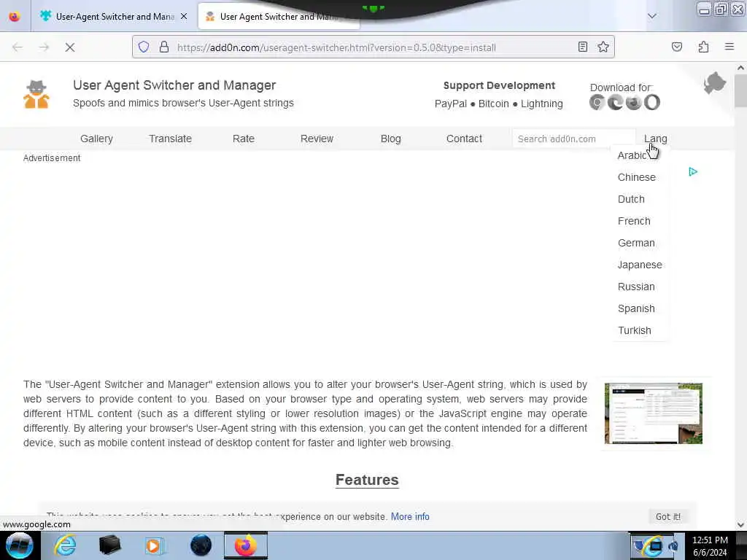Select the second User Agent Switcher tab
The height and width of the screenshot is (560, 747).
tap(279, 16)
